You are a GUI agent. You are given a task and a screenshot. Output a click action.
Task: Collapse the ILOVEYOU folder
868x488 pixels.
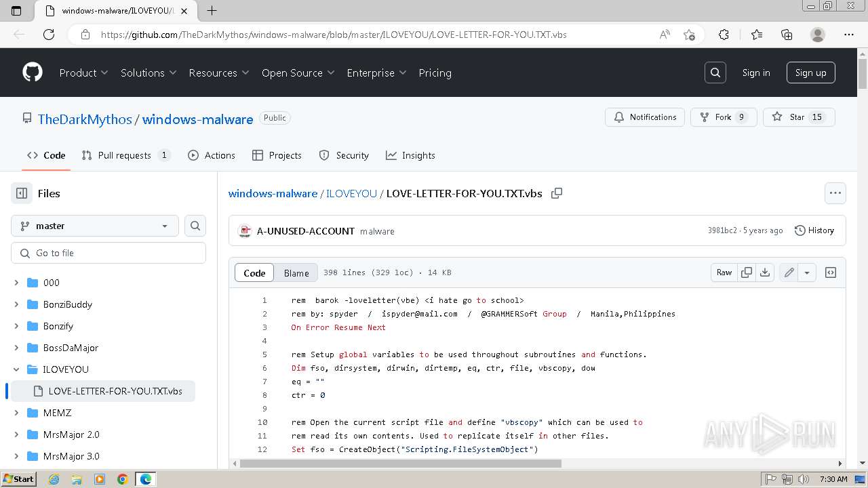point(16,369)
